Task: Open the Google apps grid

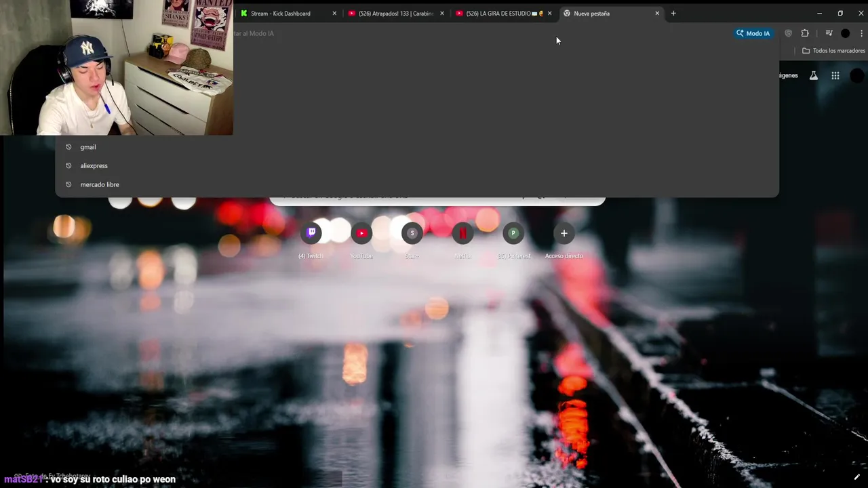Action: [835, 76]
